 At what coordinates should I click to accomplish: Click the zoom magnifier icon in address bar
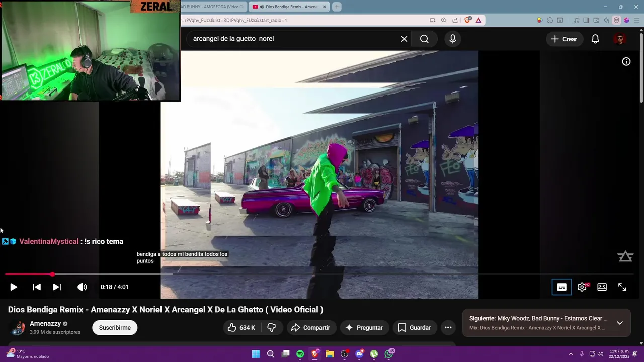pyautogui.click(x=444, y=20)
